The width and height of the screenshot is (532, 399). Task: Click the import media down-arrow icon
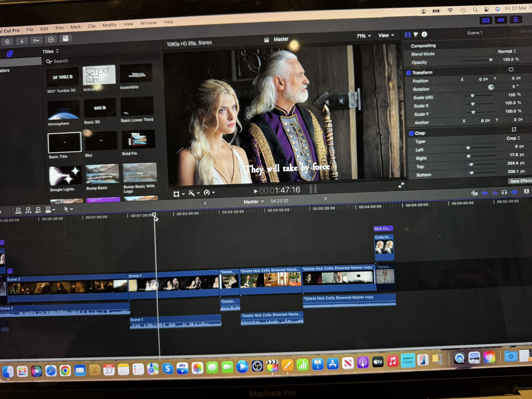coord(22,41)
